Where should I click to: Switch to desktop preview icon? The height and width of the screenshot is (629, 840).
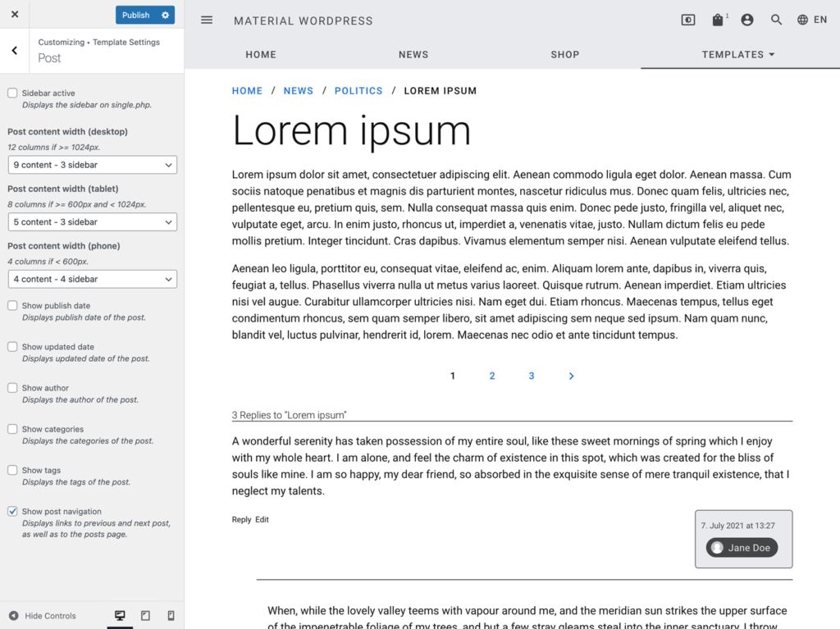coord(120,616)
